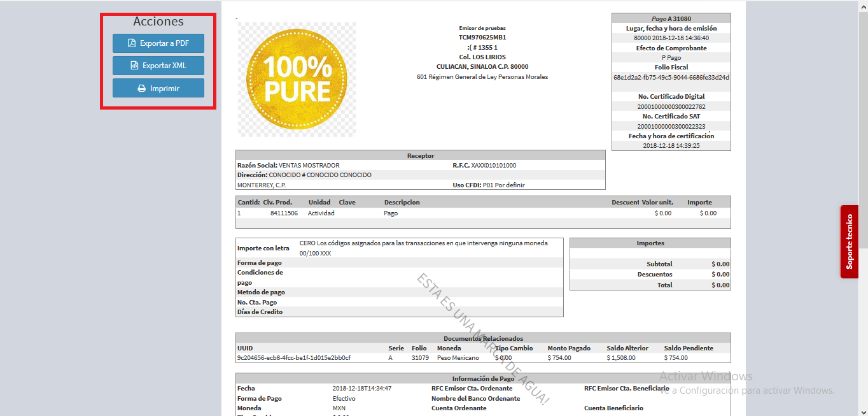
Task: Click the Receptor section header
Action: (x=420, y=155)
